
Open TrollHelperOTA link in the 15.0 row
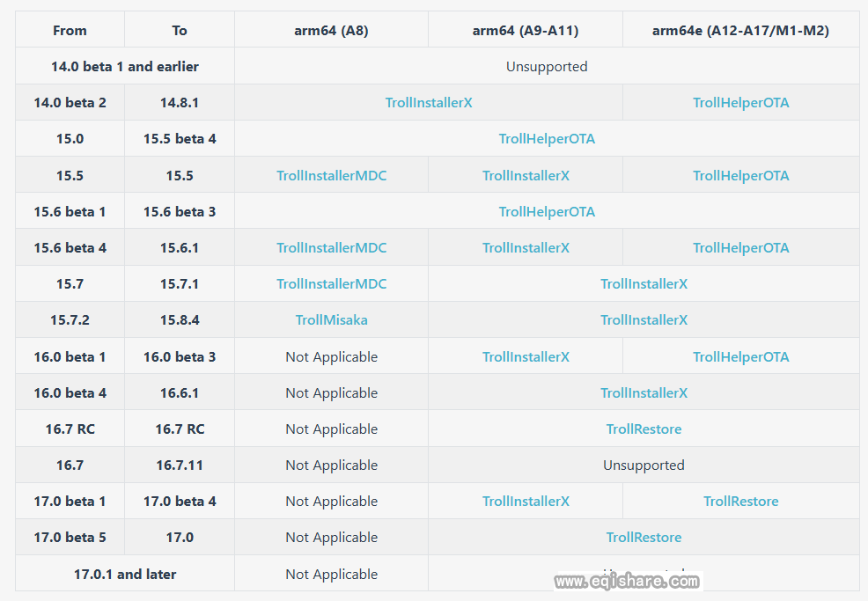tap(547, 139)
